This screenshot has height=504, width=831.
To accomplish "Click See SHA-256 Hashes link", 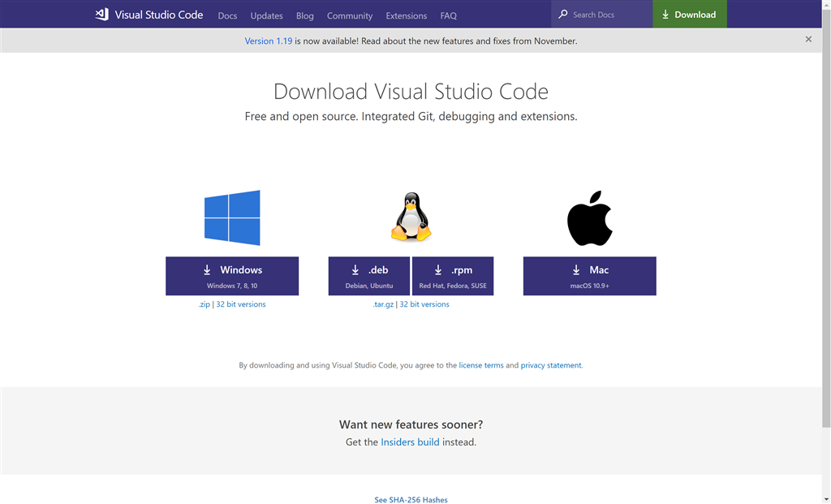I will [x=411, y=500].
